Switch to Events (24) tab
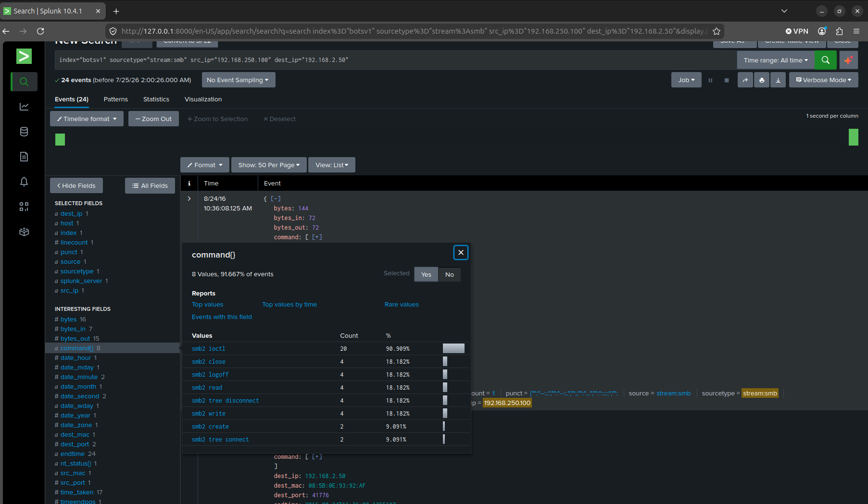The height and width of the screenshot is (504, 868). (x=72, y=99)
